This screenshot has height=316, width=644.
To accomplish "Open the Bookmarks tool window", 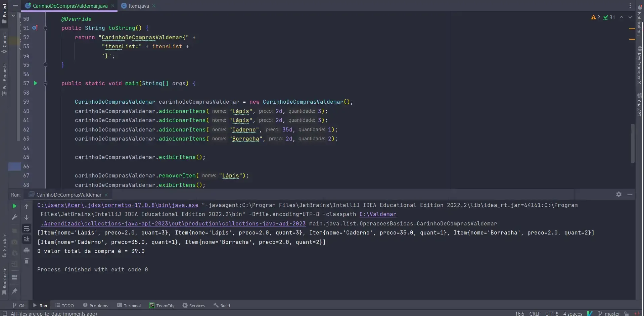I will pos(4,281).
